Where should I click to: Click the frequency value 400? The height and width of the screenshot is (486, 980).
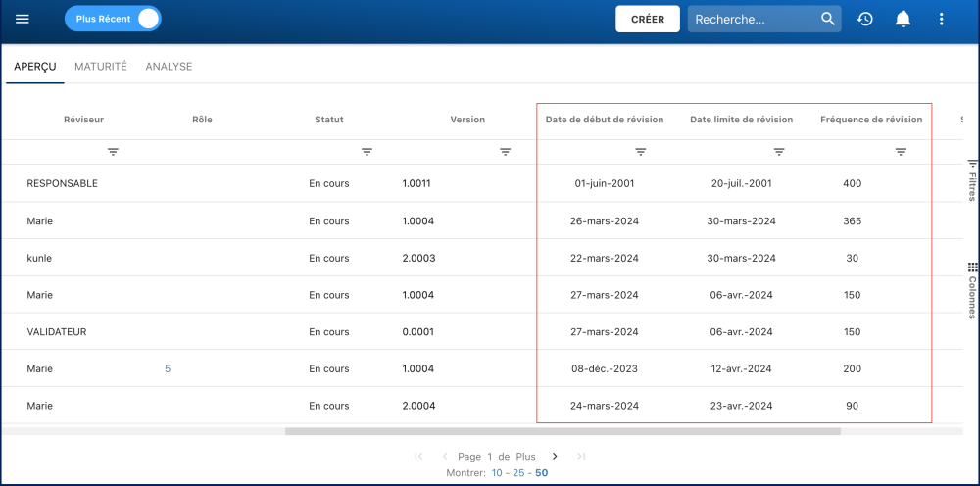click(x=852, y=183)
